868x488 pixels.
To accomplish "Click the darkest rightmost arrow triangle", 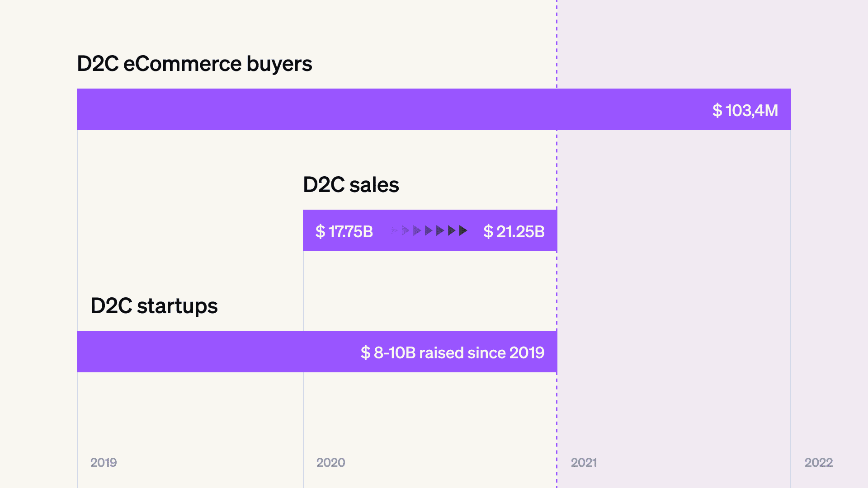I will coord(463,231).
